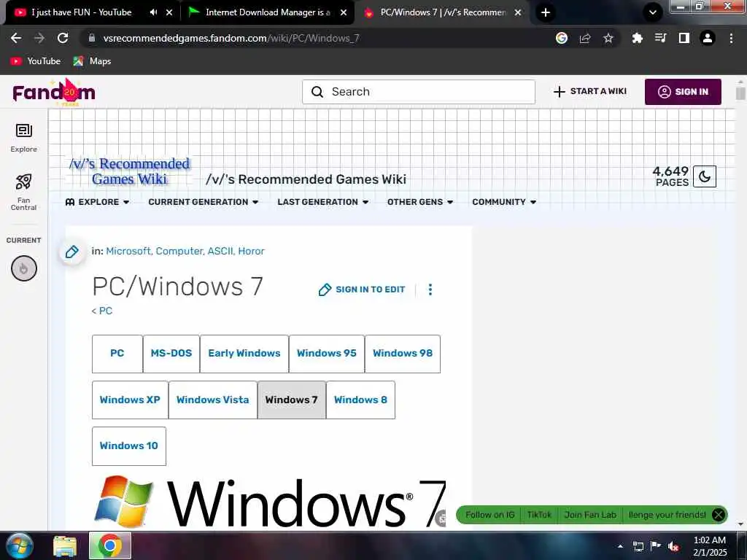Click the current wiki flame icon
This screenshot has width=747, height=560.
point(24,268)
